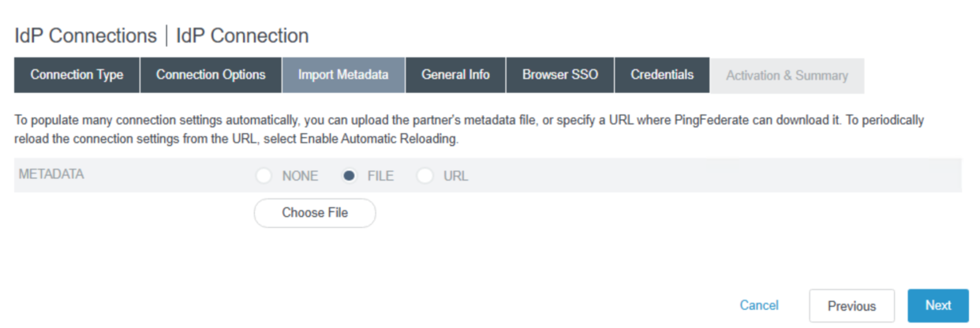Go to the General Info tab
The image size is (980, 328).
pyautogui.click(x=455, y=75)
